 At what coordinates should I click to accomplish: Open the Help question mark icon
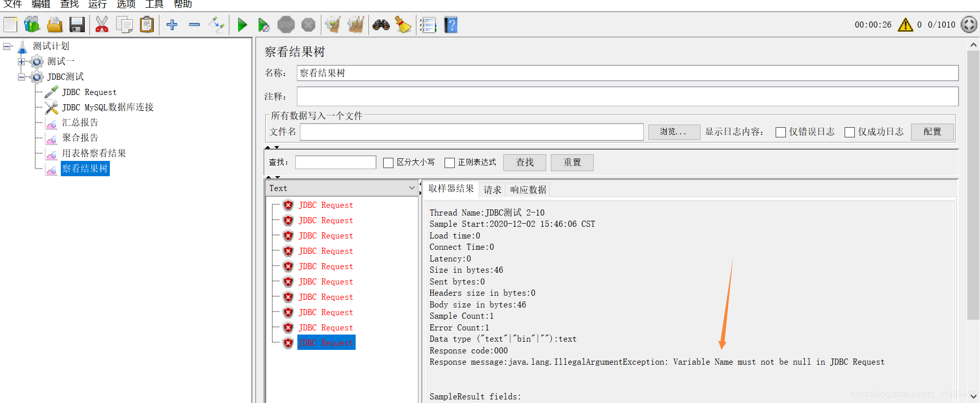click(x=451, y=25)
